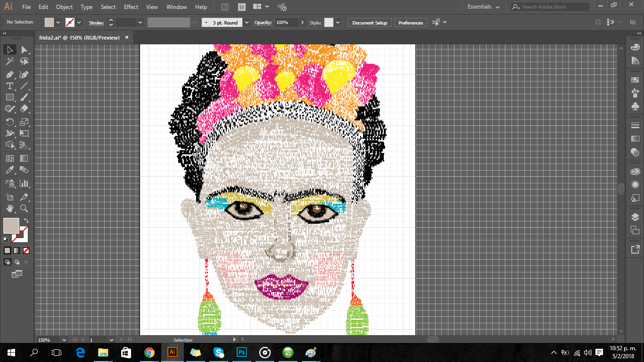
Task: Open fill color dropdown in control bar
Action: click(58, 22)
